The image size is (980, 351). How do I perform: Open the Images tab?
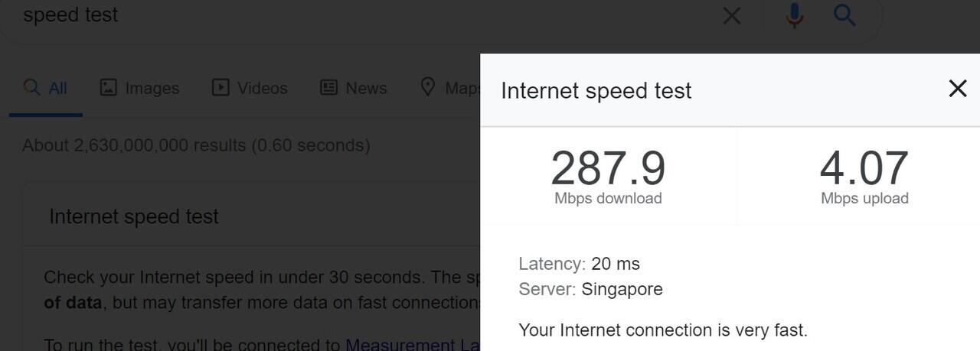pos(139,88)
